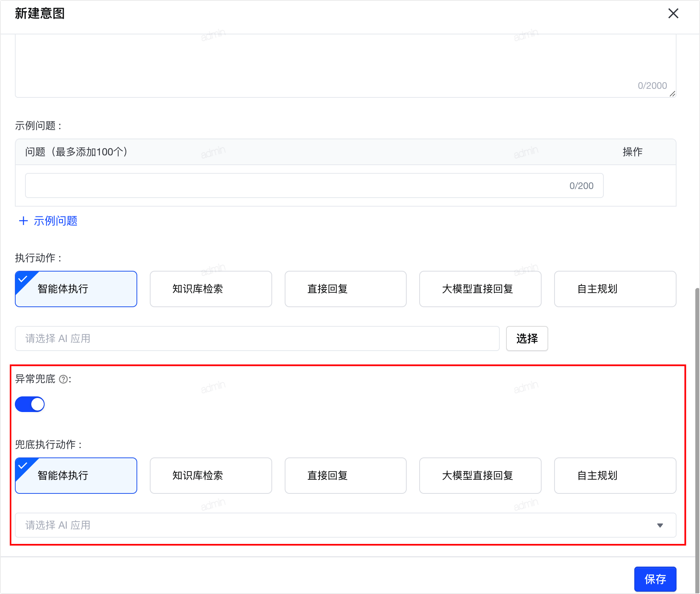
Task: Choose 自主规划 under 兜底执行动作
Action: 615,475
